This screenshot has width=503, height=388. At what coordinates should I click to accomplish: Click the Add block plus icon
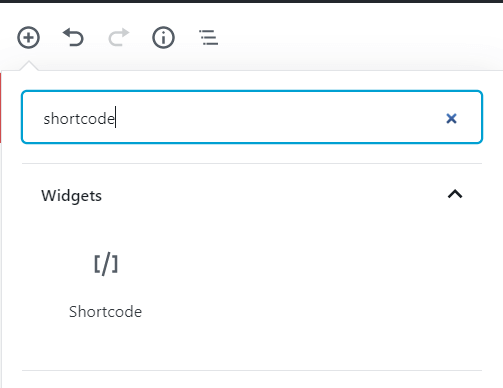pyautogui.click(x=29, y=37)
